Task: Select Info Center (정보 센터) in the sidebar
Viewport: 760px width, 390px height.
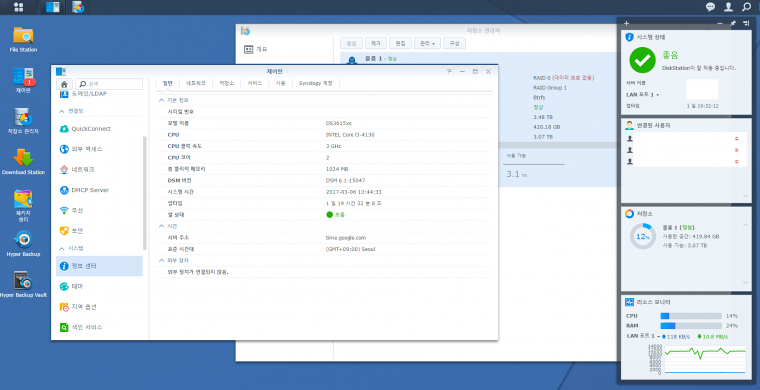Action: tap(99, 266)
